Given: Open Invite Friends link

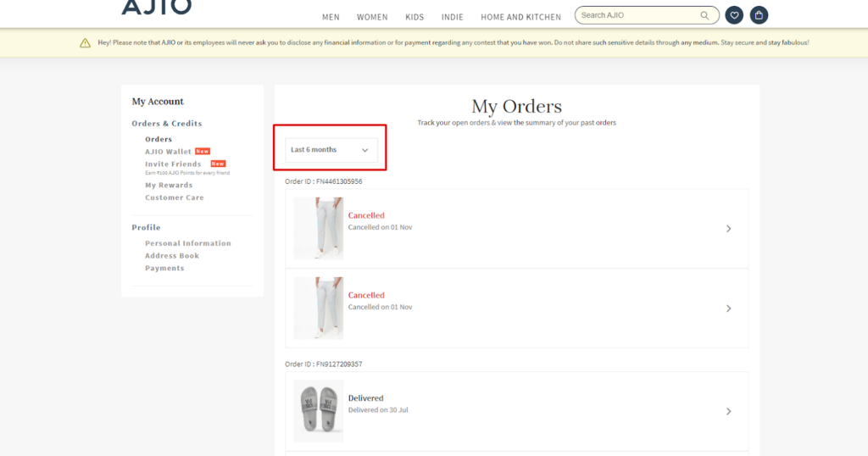Looking at the screenshot, I should tap(173, 164).
